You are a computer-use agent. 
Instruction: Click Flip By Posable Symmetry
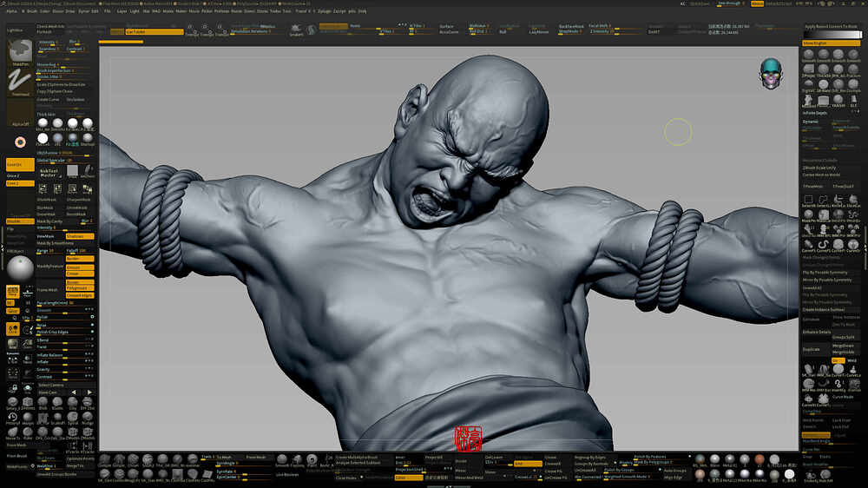tap(825, 273)
